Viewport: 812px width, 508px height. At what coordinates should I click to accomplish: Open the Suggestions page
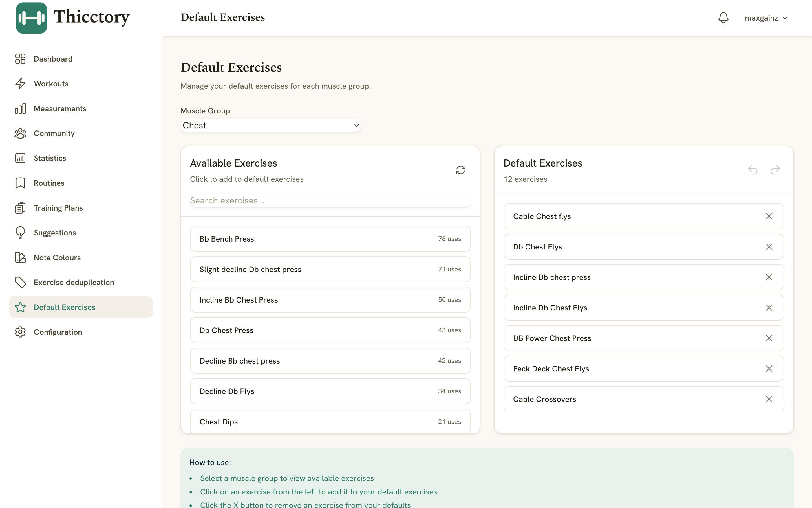coord(81,233)
